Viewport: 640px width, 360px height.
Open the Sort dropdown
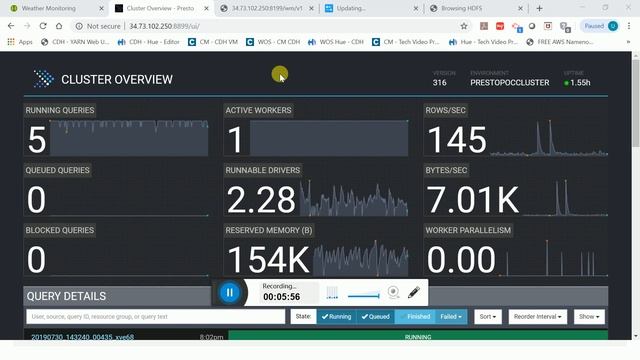(x=488, y=317)
